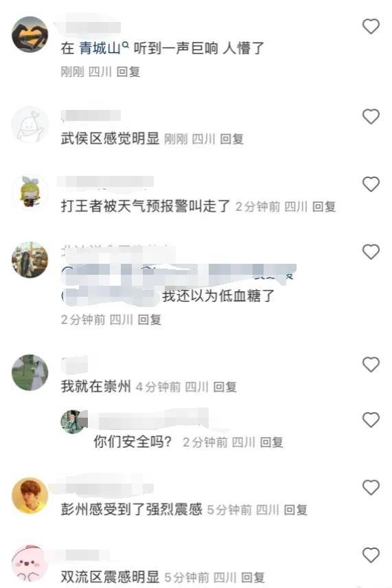Screen dimensions: 392x588
Task: Like the 武侯区感觉明显 comment
Action: coord(371,117)
